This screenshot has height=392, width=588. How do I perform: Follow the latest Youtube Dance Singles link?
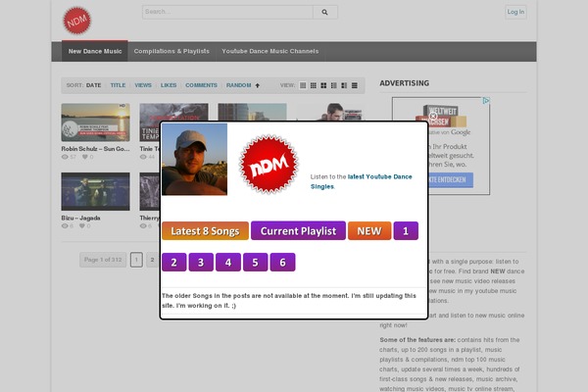(x=361, y=181)
